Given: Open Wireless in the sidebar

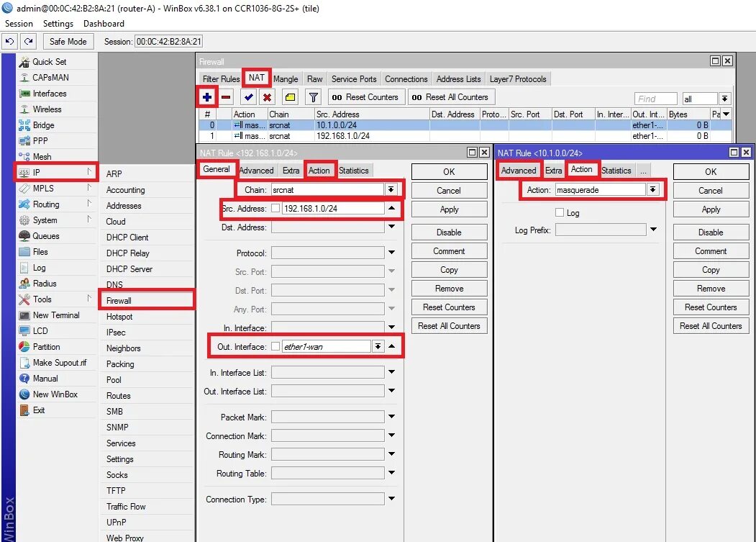Looking at the screenshot, I should pyautogui.click(x=47, y=109).
